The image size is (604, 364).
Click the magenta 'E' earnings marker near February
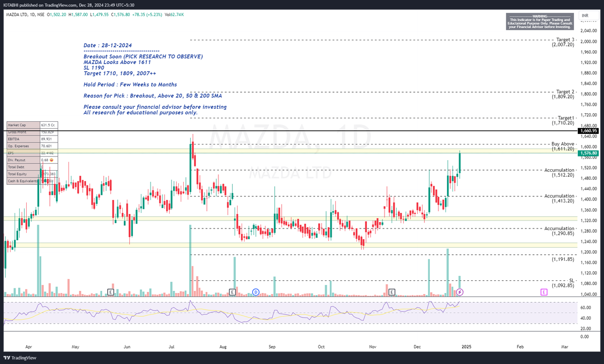(544, 292)
